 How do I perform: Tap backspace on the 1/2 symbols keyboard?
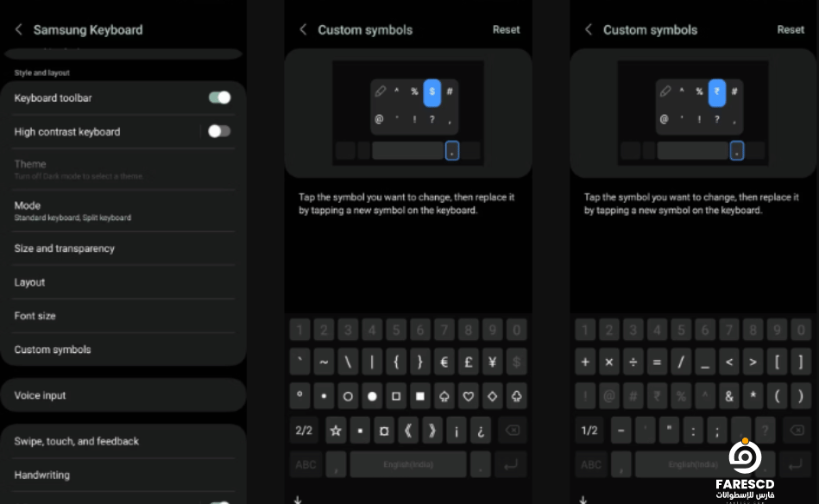pyautogui.click(x=797, y=431)
